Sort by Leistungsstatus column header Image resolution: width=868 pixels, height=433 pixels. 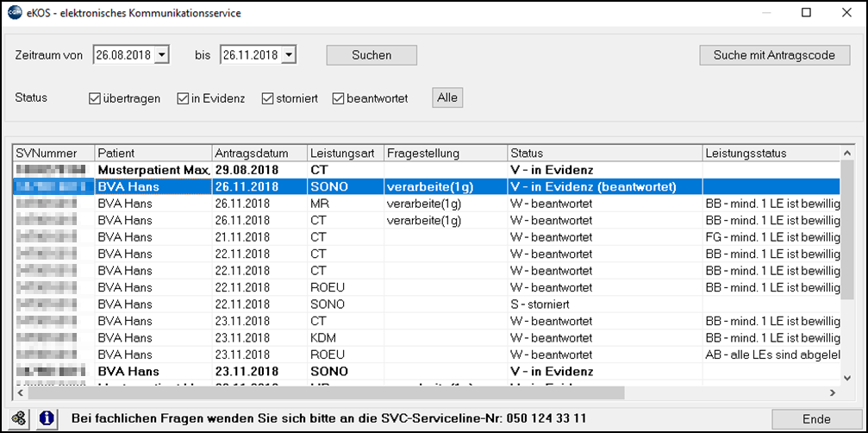click(x=771, y=153)
